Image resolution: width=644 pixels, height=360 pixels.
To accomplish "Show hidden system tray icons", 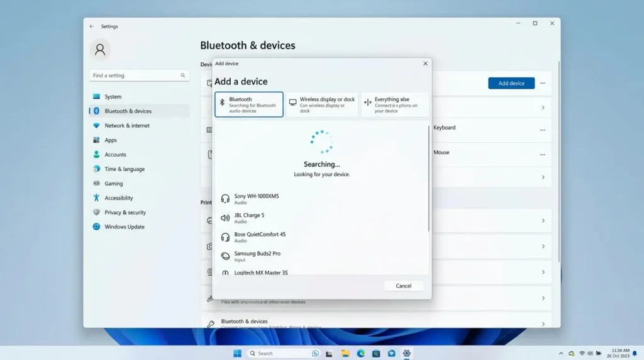I will (561, 354).
